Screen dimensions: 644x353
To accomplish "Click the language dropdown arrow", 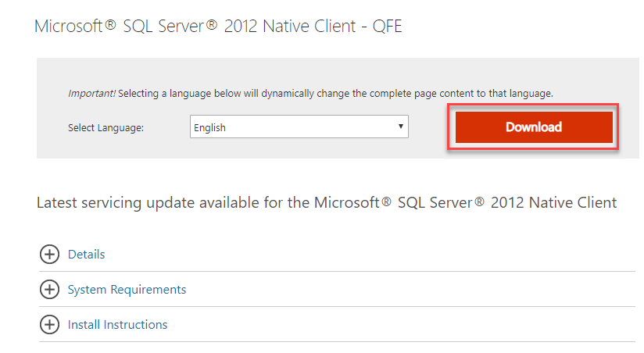I will (x=400, y=127).
